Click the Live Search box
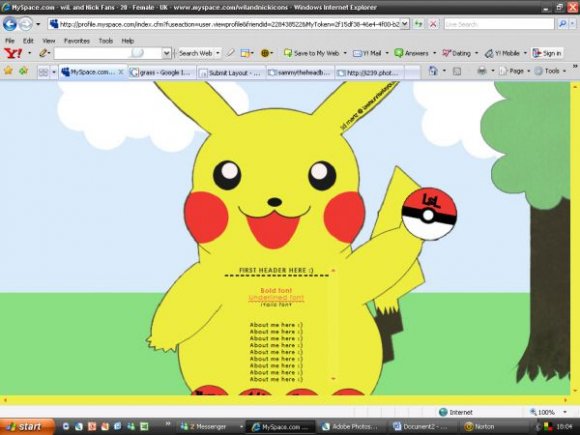The image size is (580, 435). pos(499,24)
